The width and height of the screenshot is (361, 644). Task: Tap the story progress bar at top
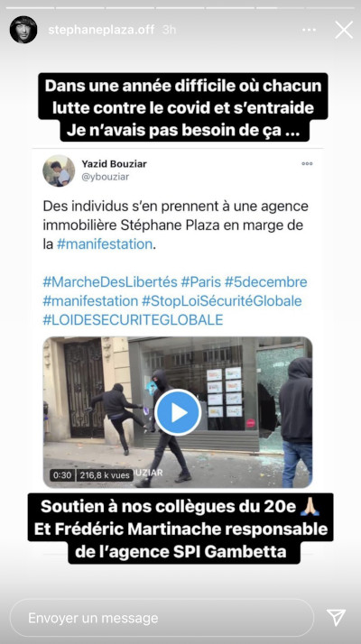coord(180,7)
